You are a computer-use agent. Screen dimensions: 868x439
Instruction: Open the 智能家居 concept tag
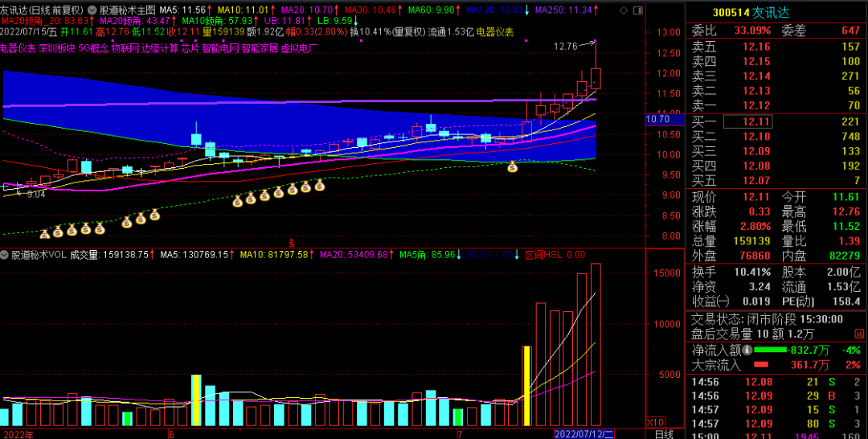pos(260,49)
